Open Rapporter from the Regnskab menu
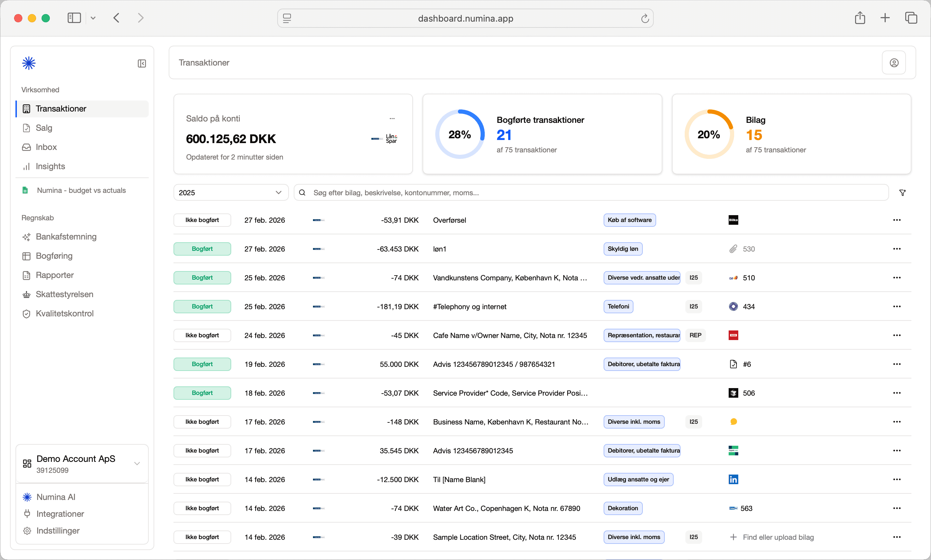Viewport: 931px width, 560px height. [x=55, y=275]
